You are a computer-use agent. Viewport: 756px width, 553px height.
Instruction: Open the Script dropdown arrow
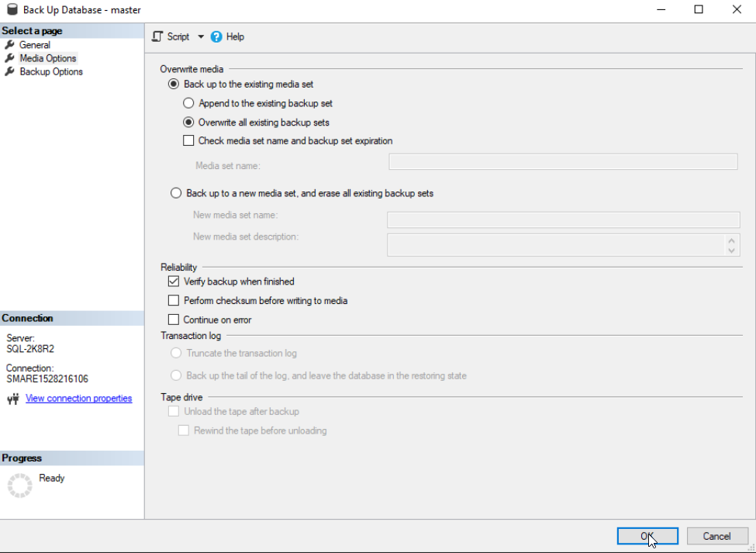[200, 36]
